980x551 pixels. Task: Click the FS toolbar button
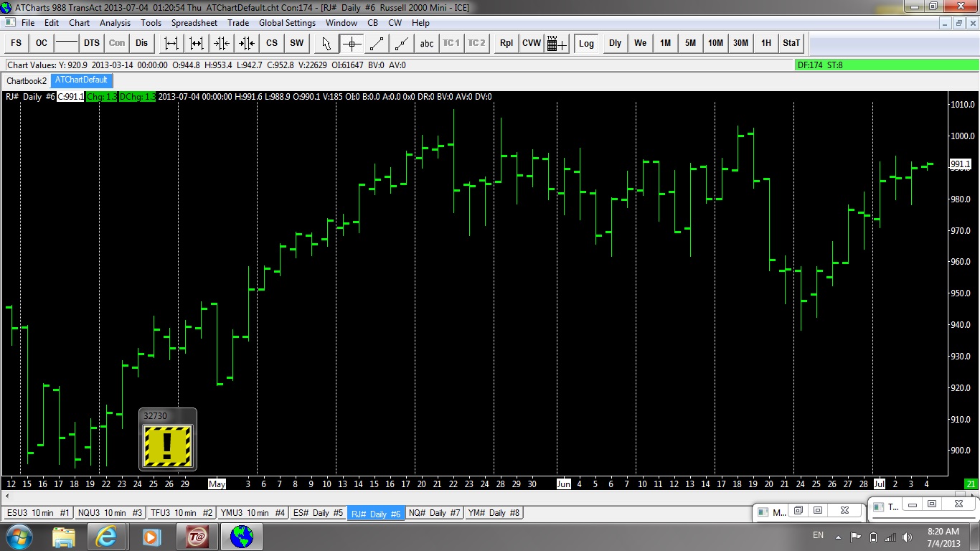(17, 43)
